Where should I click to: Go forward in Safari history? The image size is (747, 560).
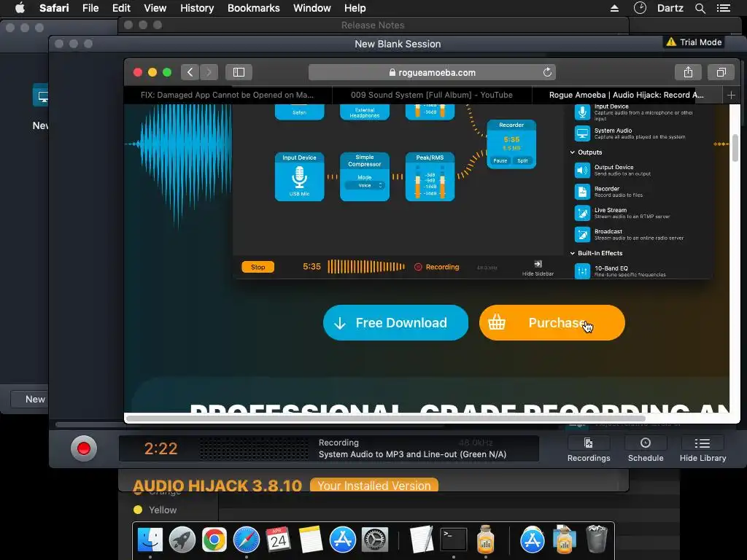[209, 72]
